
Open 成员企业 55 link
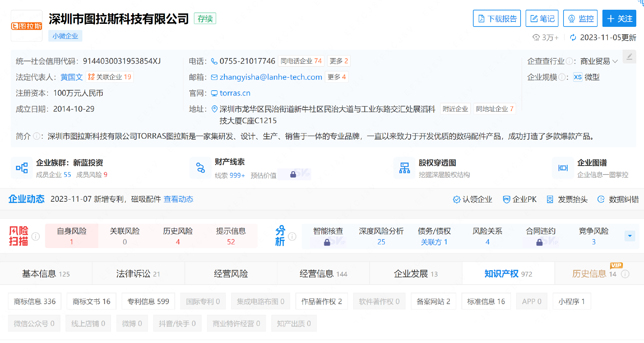tap(53, 175)
